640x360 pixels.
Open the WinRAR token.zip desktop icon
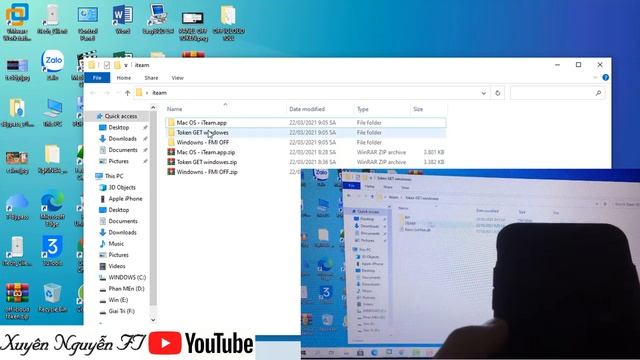coord(17,301)
